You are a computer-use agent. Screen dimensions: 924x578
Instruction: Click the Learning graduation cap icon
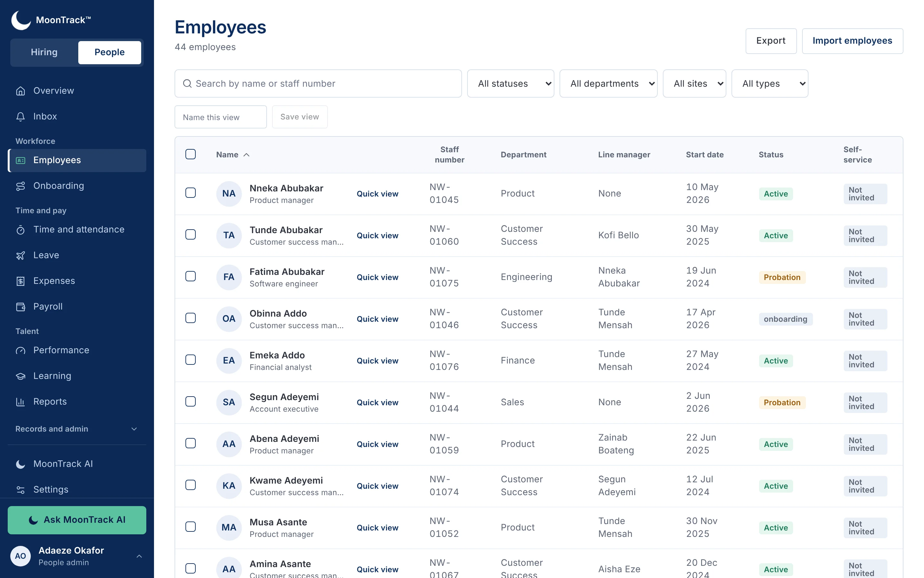tap(21, 376)
